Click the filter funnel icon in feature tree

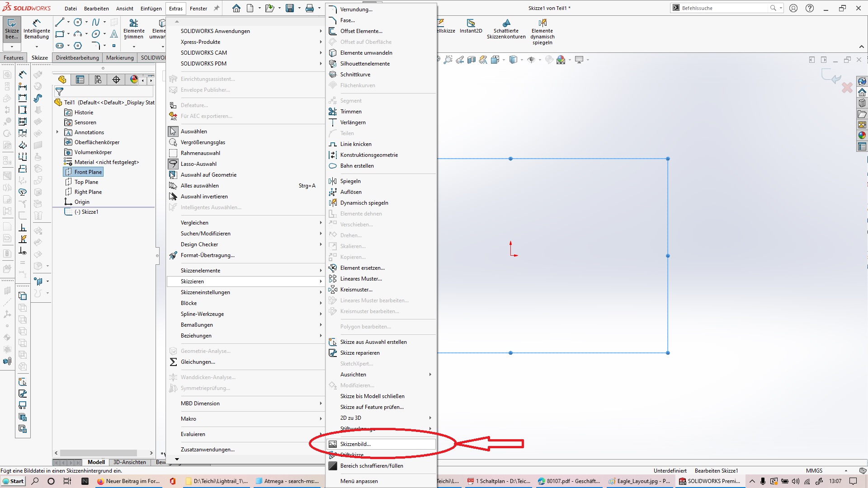pyautogui.click(x=59, y=92)
